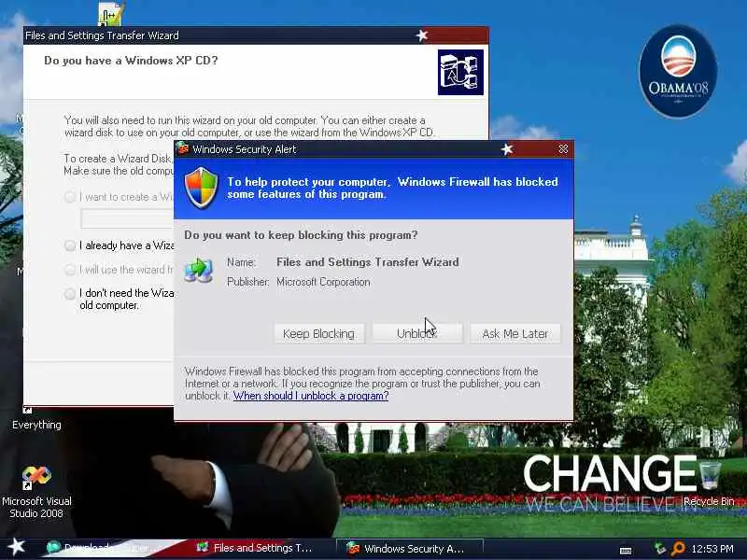Select 'I already have a Wizard' radio option
The height and width of the screenshot is (560, 747).
tap(70, 245)
